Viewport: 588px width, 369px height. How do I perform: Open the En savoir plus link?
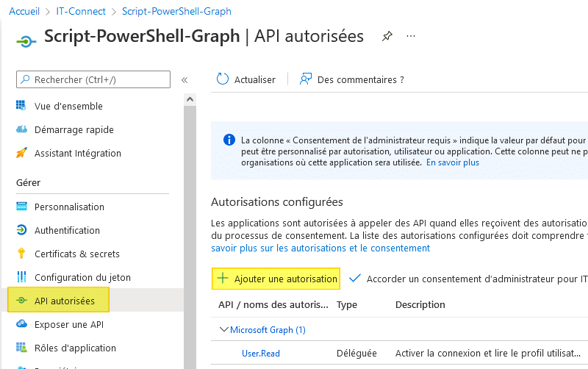tap(453, 162)
